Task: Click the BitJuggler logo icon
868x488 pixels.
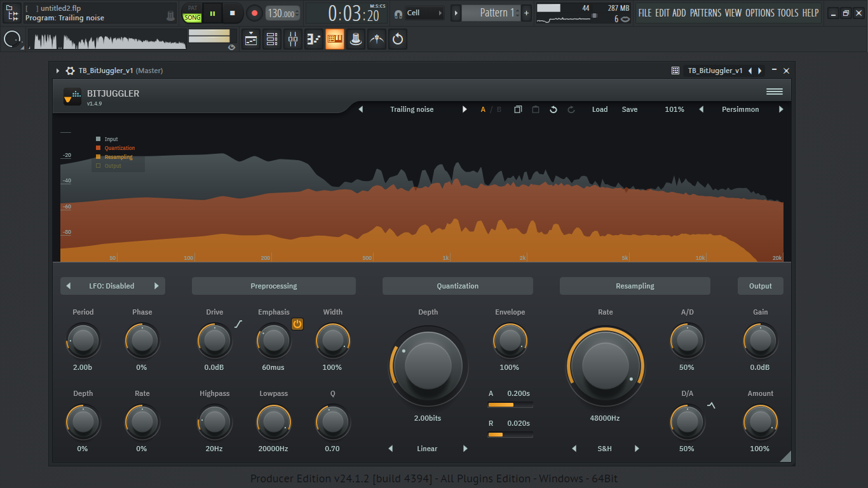Action: pyautogui.click(x=72, y=97)
